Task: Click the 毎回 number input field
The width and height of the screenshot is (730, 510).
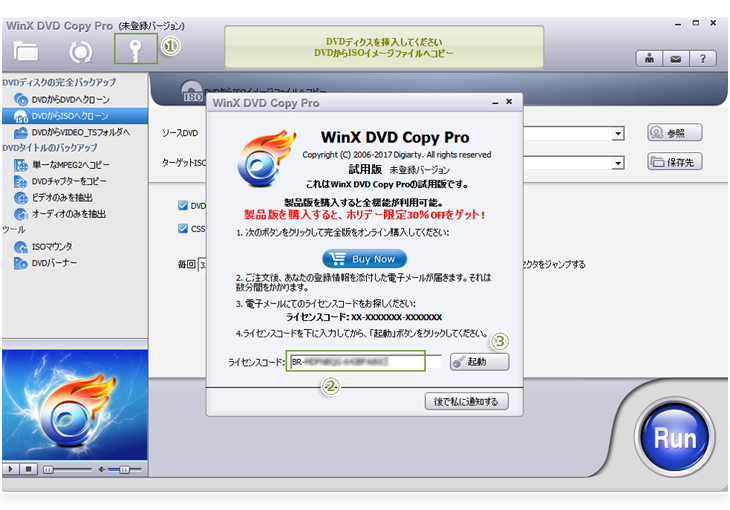Action: 203,265
